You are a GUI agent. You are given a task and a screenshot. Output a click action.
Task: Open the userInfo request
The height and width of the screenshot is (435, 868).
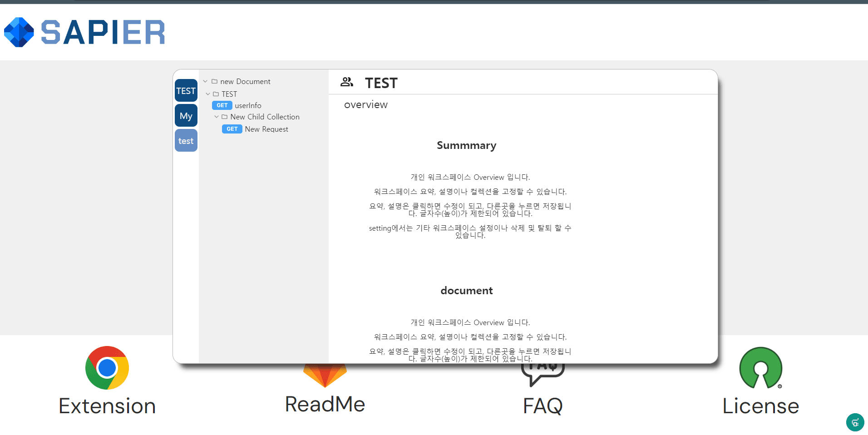click(x=248, y=105)
